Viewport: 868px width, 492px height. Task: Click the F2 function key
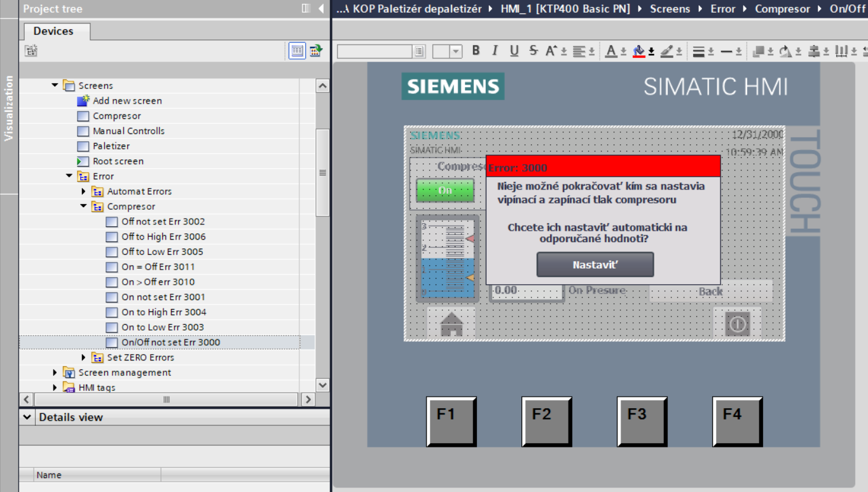546,421
